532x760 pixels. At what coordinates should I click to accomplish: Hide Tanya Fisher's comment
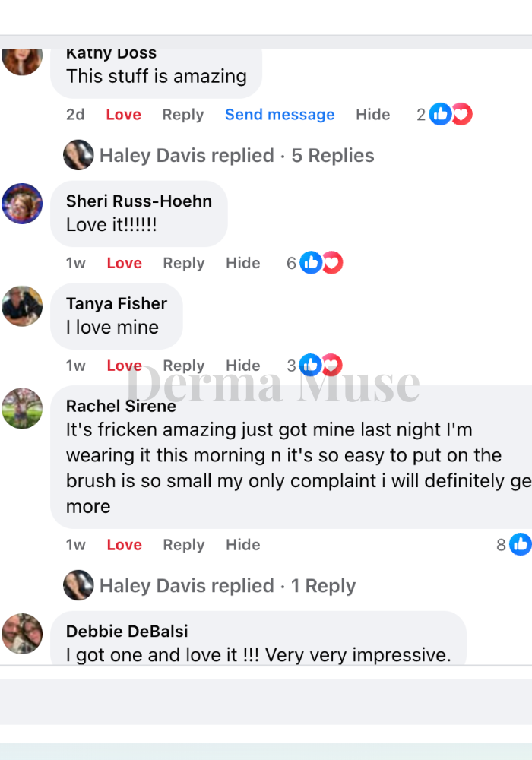[x=242, y=366]
